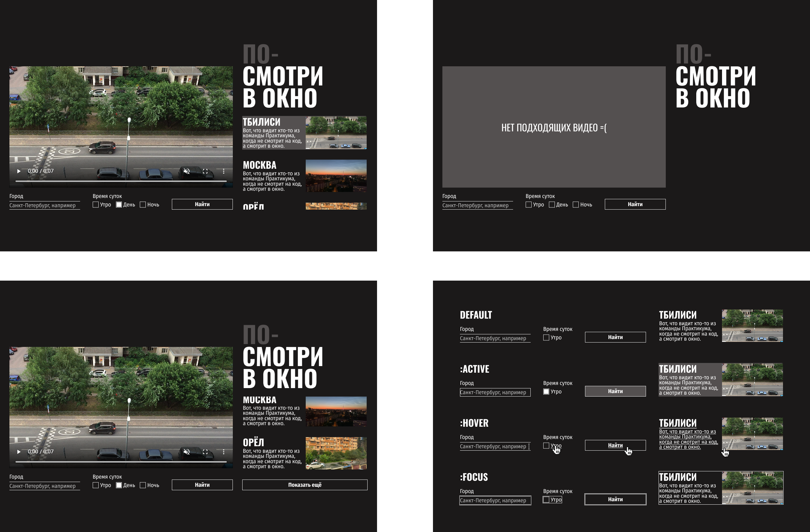The height and width of the screenshot is (532, 810).
Task: Click the video progress bar in the Показать ещё mockup
Action: [121, 462]
